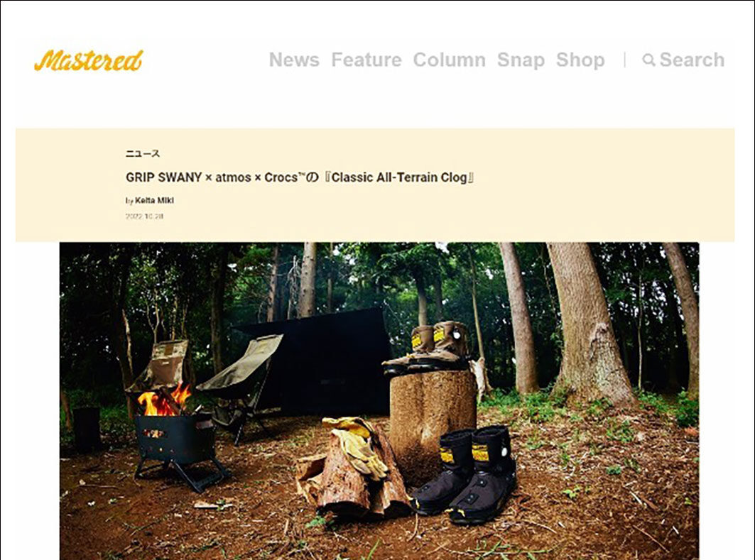Viewport: 755px width, 560px height.
Task: Open the GRIP SWANY × atmos × Crocs article title
Action: (x=300, y=177)
